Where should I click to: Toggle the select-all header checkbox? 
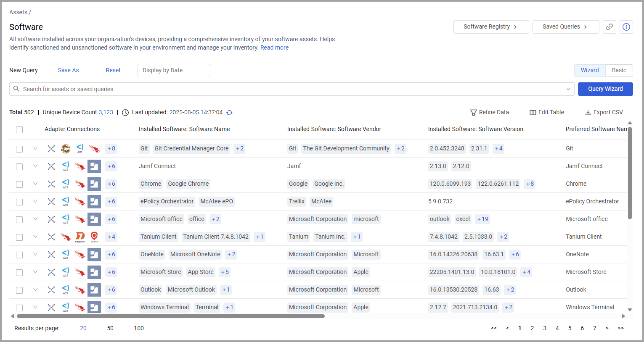tap(19, 130)
